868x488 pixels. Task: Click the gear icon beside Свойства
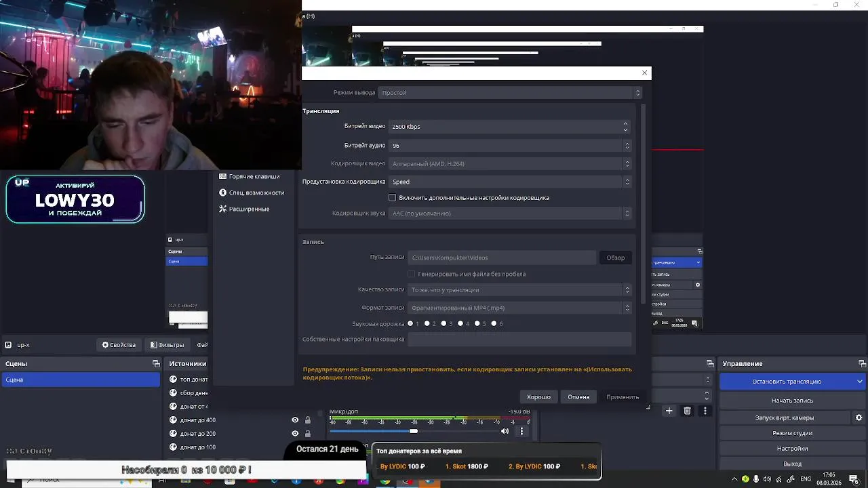tap(105, 345)
